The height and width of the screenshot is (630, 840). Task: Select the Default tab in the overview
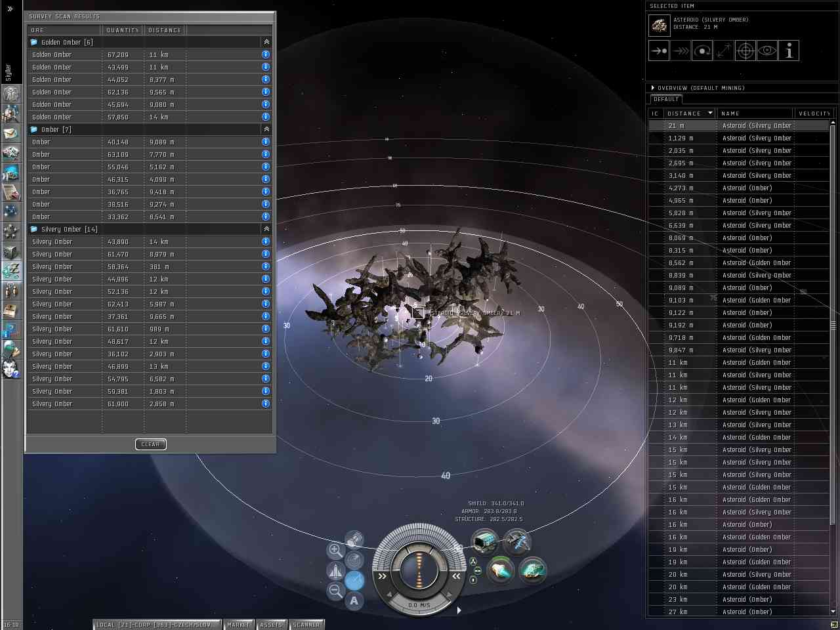[x=666, y=99]
